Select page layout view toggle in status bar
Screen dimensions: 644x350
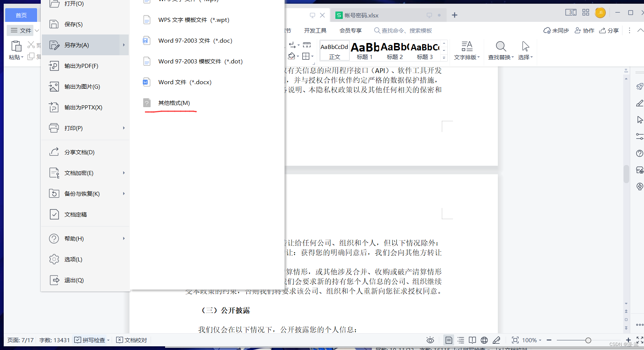point(448,340)
